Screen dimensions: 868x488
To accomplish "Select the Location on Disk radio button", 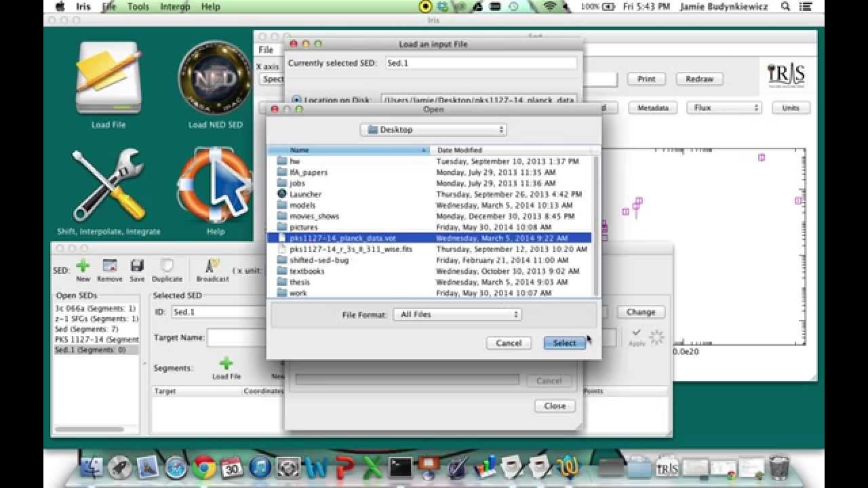I will click(296, 100).
